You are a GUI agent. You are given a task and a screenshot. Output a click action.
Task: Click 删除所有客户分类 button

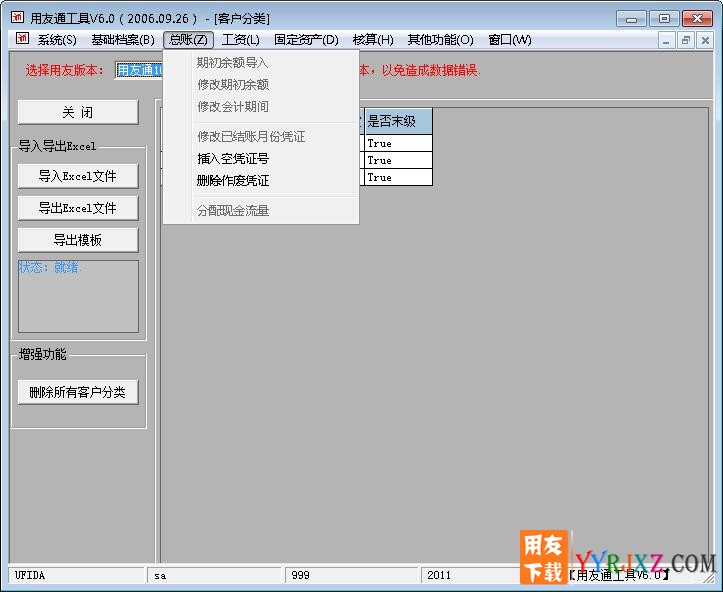point(78,392)
